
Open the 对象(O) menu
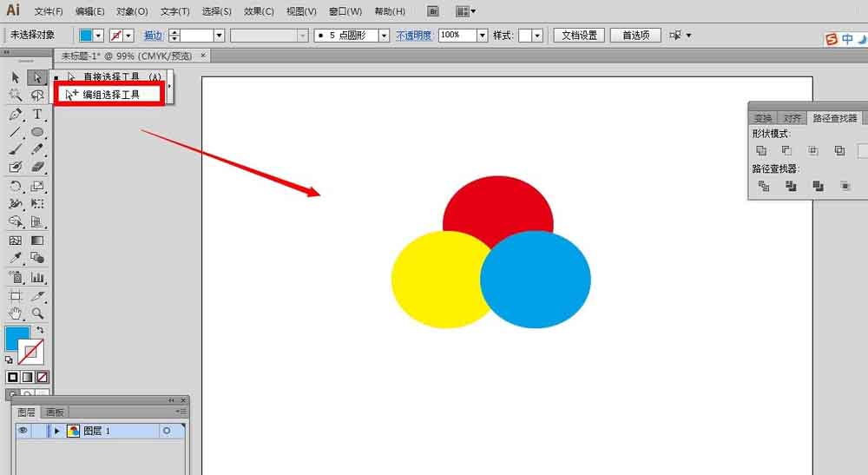132,11
